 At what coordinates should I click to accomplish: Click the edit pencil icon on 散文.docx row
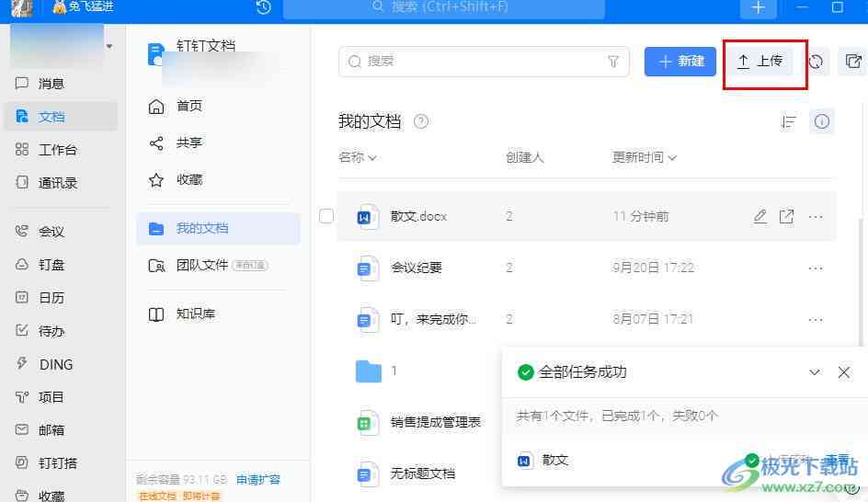tap(760, 216)
